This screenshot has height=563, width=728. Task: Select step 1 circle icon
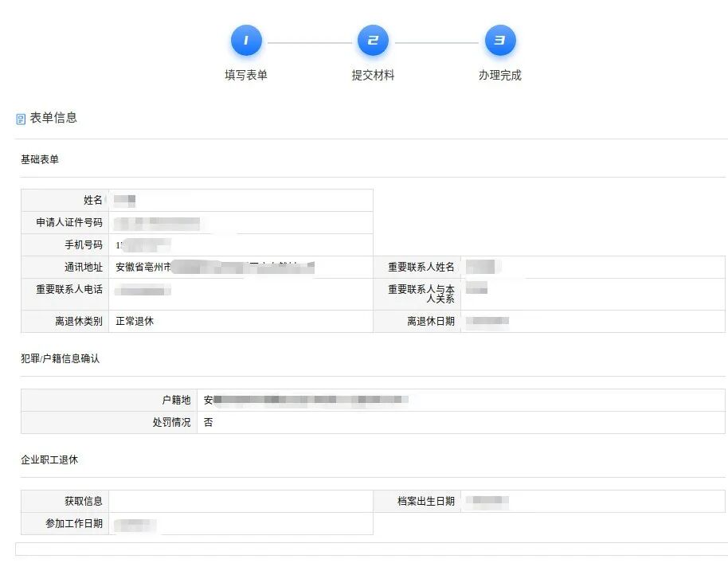click(246, 41)
